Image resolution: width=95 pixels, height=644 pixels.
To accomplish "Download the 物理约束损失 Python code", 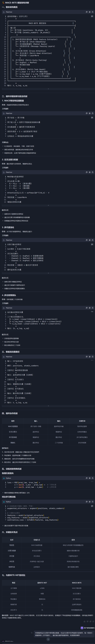I will (x=92, y=478).
